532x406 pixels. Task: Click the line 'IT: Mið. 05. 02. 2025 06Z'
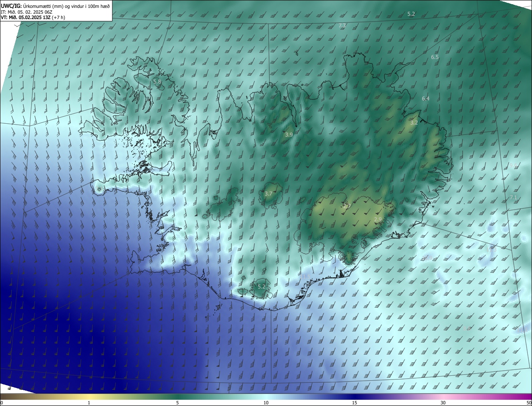[27, 12]
